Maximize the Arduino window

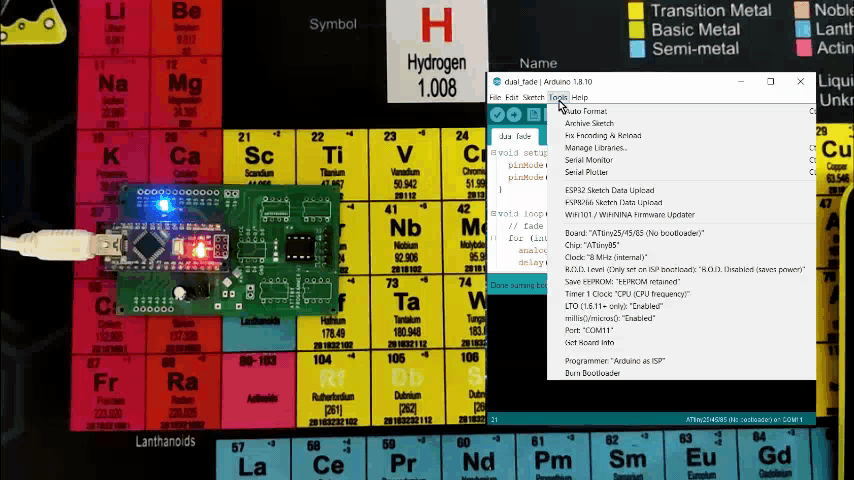point(770,82)
